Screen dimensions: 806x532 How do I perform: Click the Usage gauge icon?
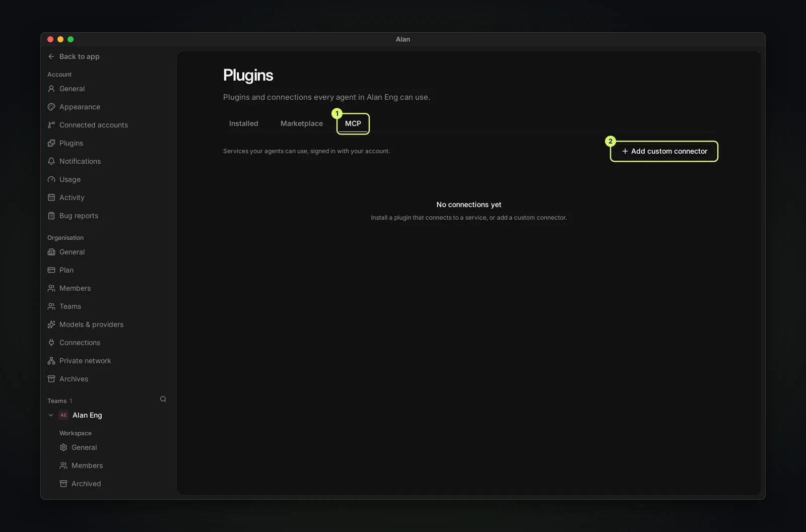pos(51,179)
